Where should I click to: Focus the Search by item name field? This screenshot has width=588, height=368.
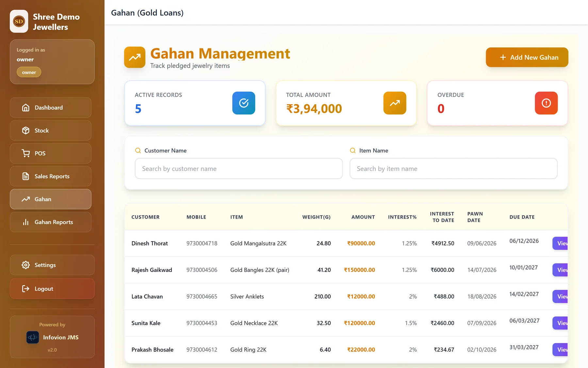(453, 168)
